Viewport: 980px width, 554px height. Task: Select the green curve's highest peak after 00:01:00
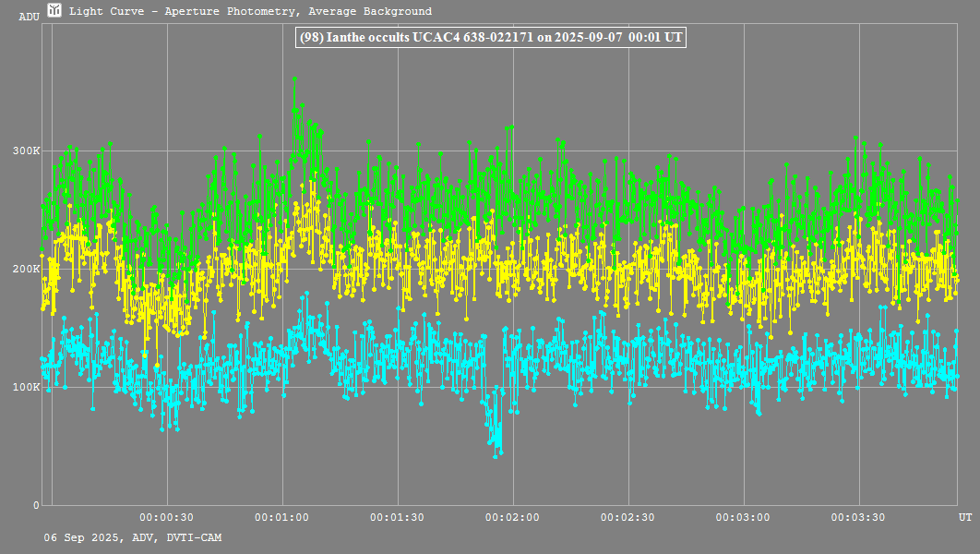click(294, 79)
